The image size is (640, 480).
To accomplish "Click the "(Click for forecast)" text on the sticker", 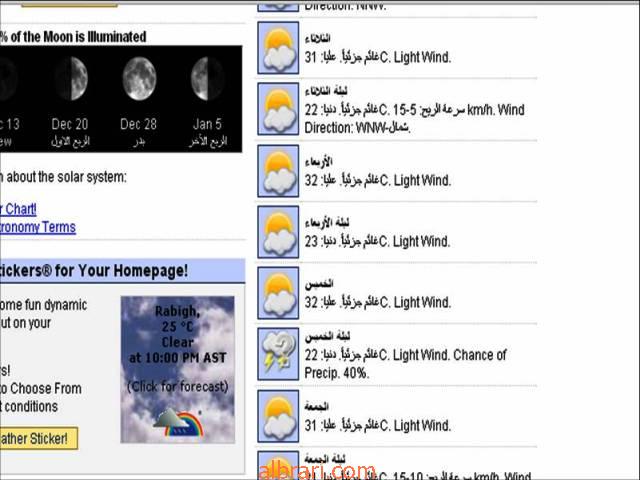I will (x=178, y=386).
